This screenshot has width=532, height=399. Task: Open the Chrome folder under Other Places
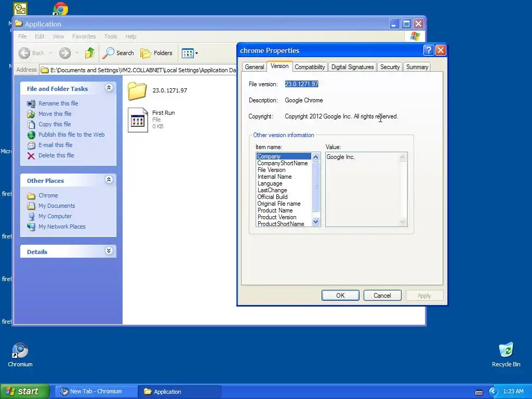click(48, 195)
